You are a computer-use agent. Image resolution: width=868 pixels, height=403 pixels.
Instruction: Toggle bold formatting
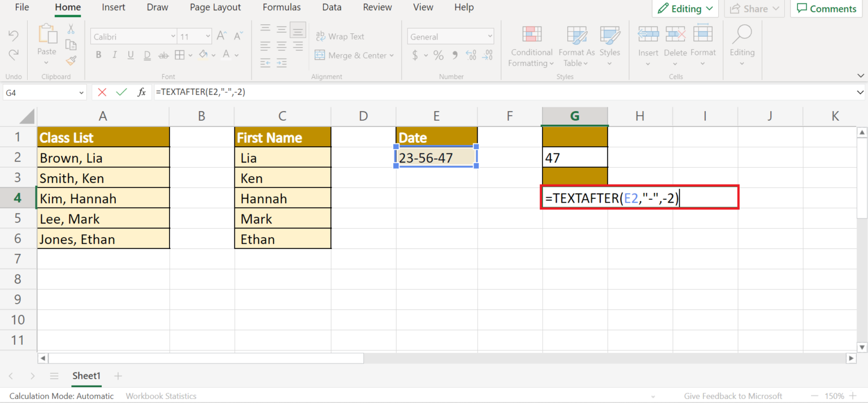pos(98,55)
